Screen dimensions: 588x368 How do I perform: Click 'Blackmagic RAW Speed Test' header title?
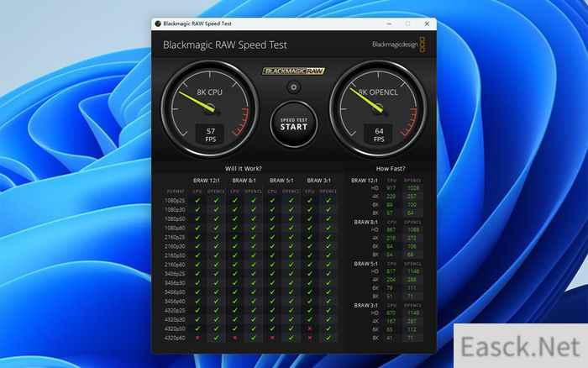(224, 45)
